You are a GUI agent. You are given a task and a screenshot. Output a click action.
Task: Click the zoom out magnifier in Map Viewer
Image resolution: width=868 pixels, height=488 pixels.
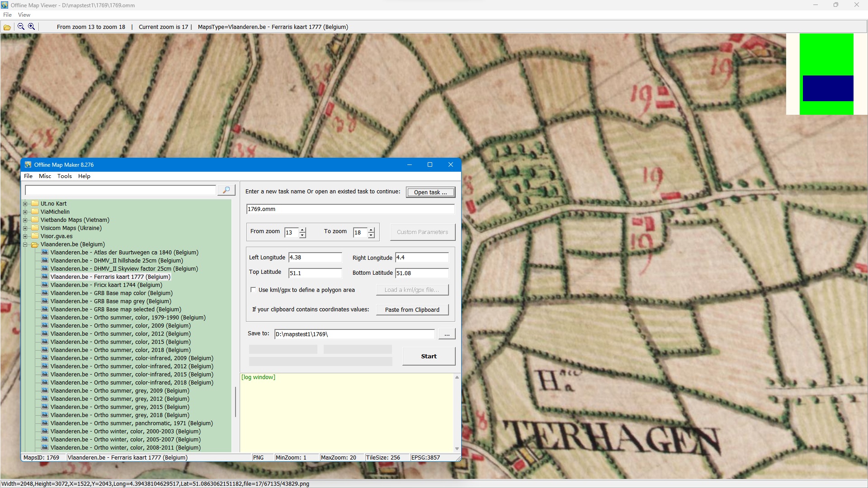point(21,27)
